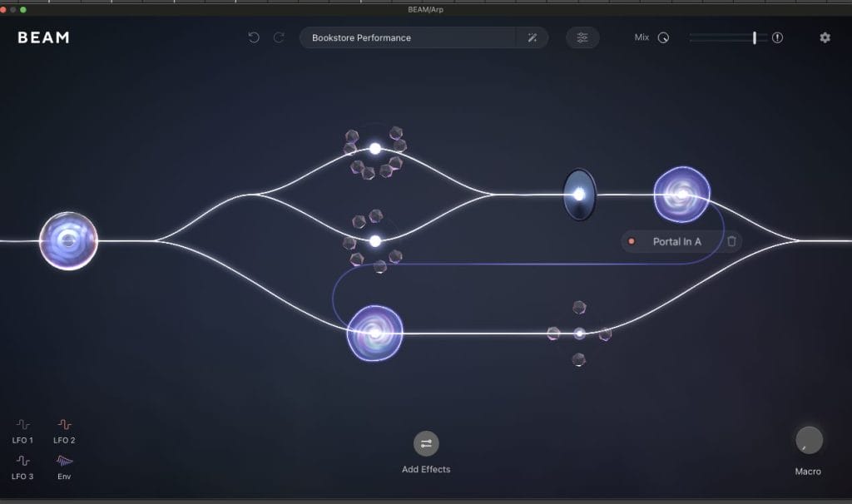This screenshot has height=504, width=852.
Task: Open the sliders parameters panel button
Action: click(x=582, y=37)
